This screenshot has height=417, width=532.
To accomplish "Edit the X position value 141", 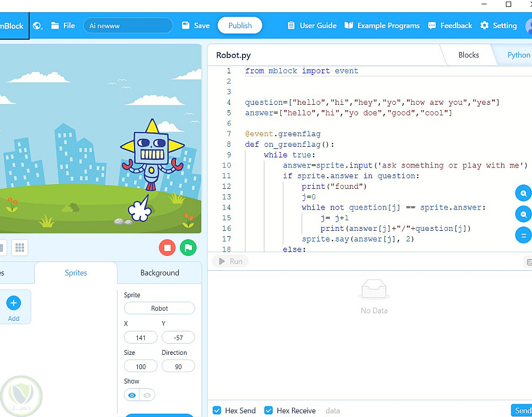I will (140, 338).
